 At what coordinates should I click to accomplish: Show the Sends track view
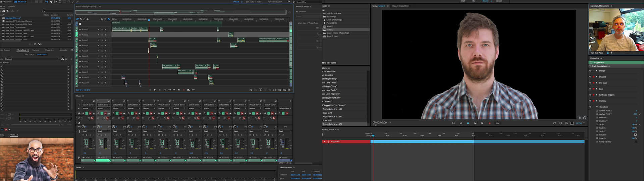(84, 19)
